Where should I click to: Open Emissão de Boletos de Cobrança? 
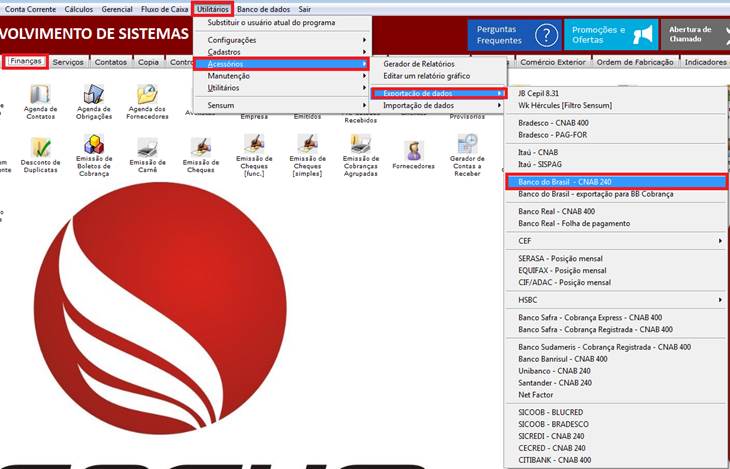[94, 144]
